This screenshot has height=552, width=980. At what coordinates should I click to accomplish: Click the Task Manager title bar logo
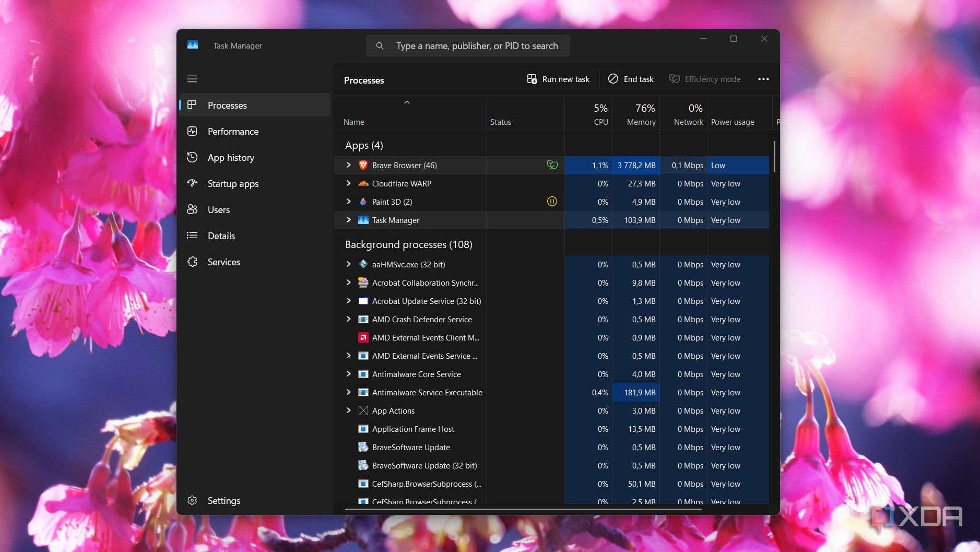pos(193,45)
